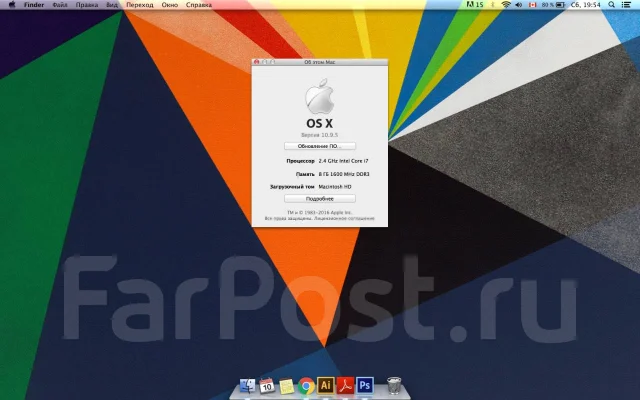Click the clock showing Сб, 19:54
This screenshot has width=640, height=400.
(586, 4)
